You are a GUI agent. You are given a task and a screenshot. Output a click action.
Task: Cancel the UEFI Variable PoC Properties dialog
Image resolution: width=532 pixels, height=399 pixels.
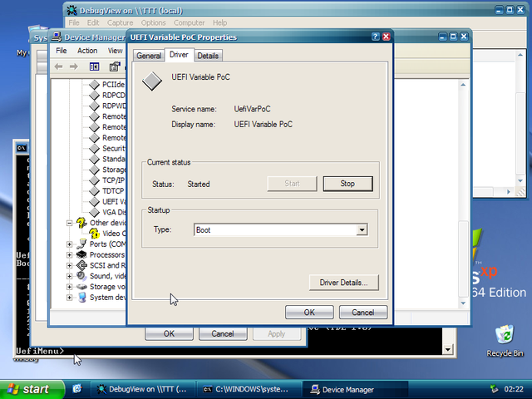(363, 313)
